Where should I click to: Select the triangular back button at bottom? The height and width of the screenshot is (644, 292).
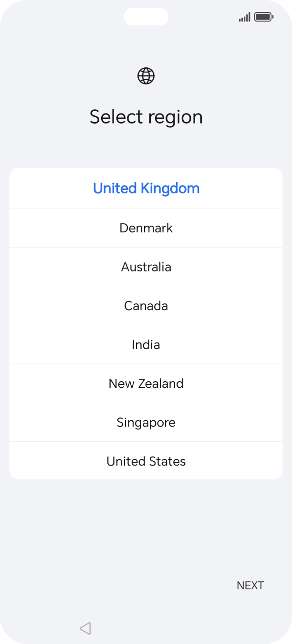point(85,628)
